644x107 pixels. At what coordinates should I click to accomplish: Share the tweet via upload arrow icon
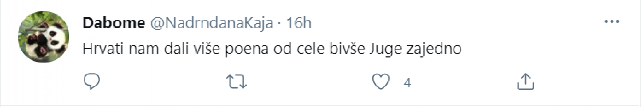point(525,81)
